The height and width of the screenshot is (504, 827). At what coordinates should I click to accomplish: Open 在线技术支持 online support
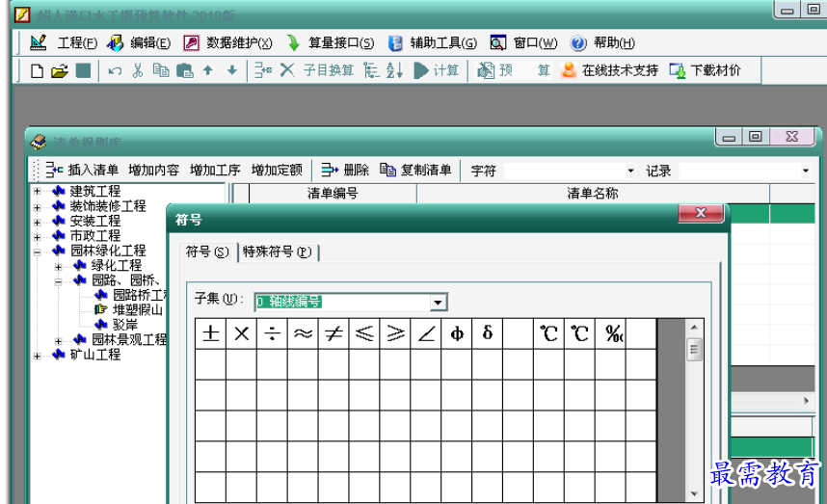[x=609, y=70]
